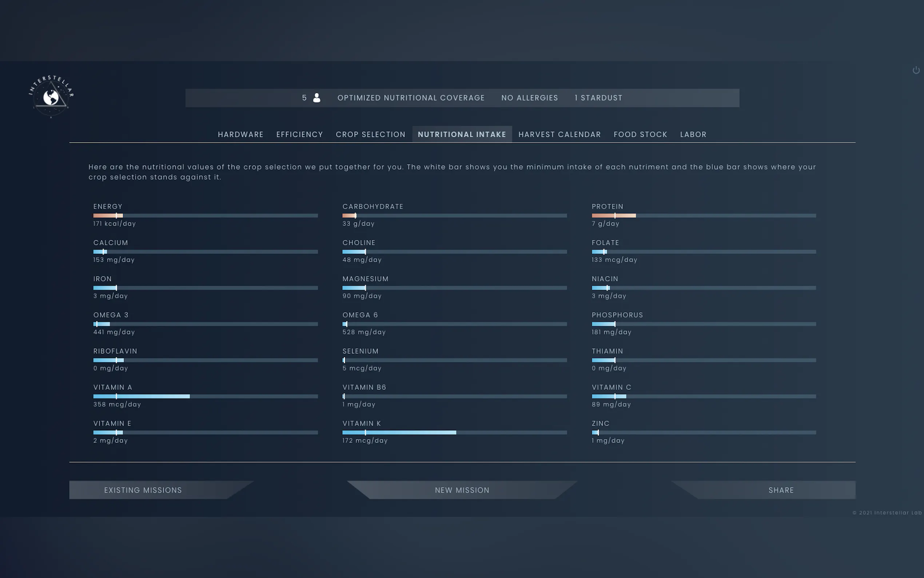Click the Interstellar logo icon

51,97
